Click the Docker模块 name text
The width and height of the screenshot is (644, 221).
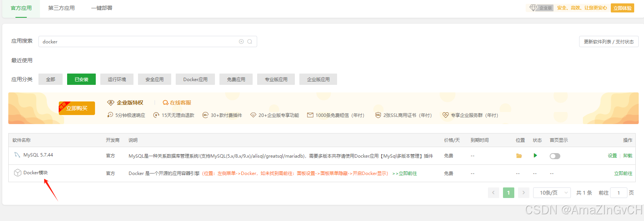click(x=35, y=173)
